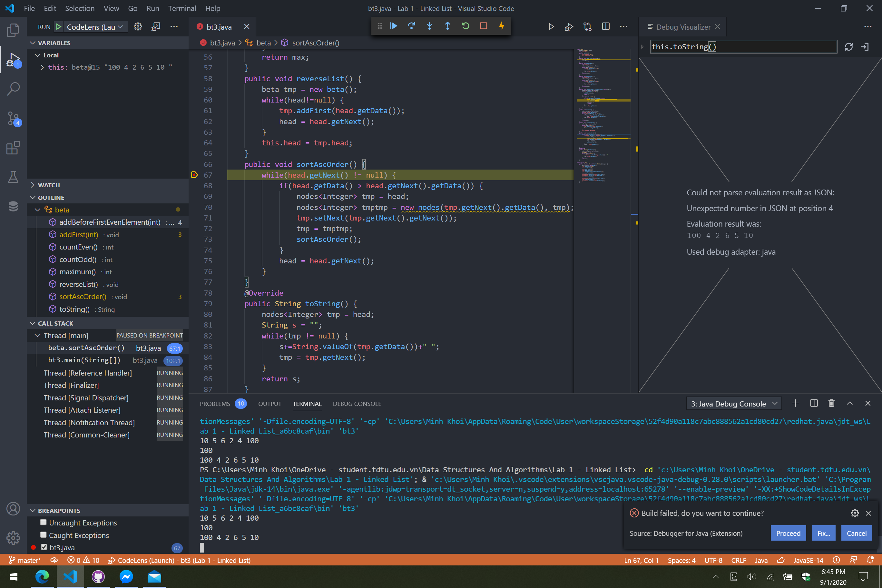Click the Continue debug toolbar icon
The width and height of the screenshot is (882, 588).
393,26
